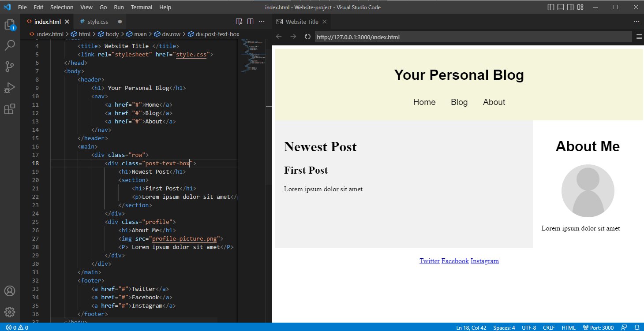Open the Explorer view in the sidebar
The height and width of the screenshot is (331, 644).
point(10,25)
